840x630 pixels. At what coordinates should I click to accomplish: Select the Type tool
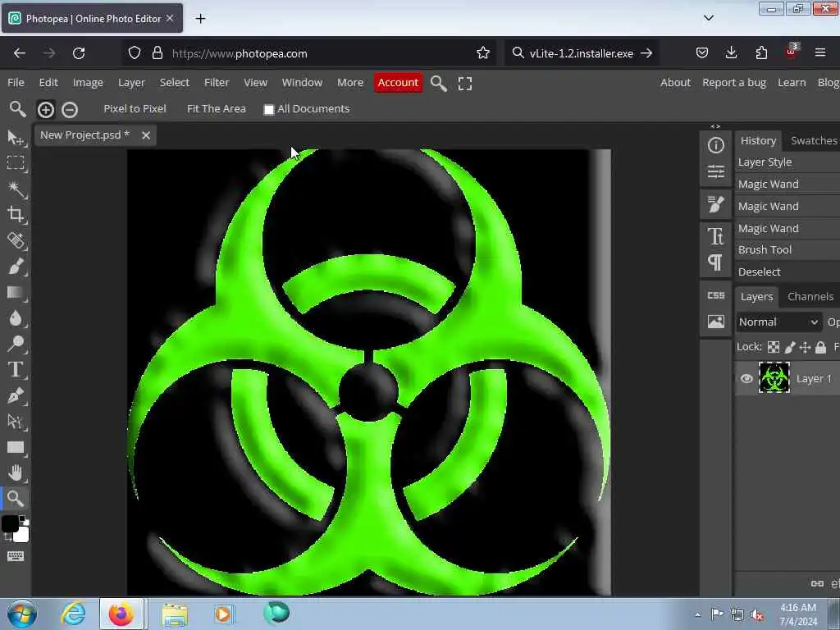coord(16,370)
